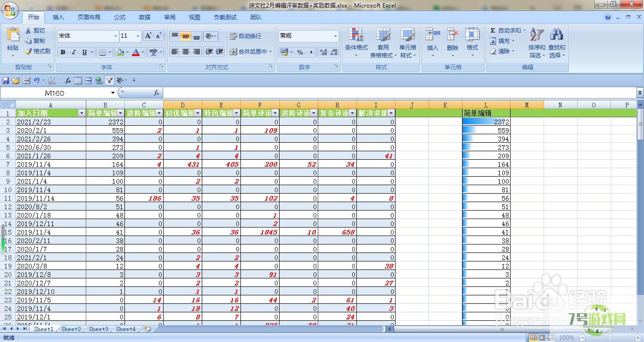Click the Name Box showing M160
This screenshot has width=644, height=342.
55,93
